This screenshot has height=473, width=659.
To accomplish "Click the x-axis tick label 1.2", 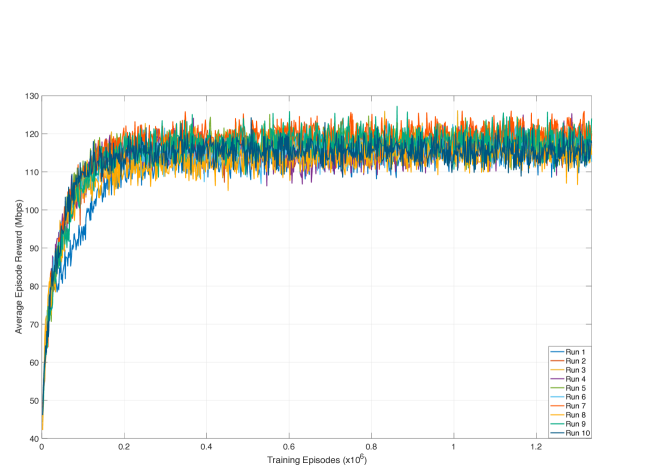I will pos(536,447).
